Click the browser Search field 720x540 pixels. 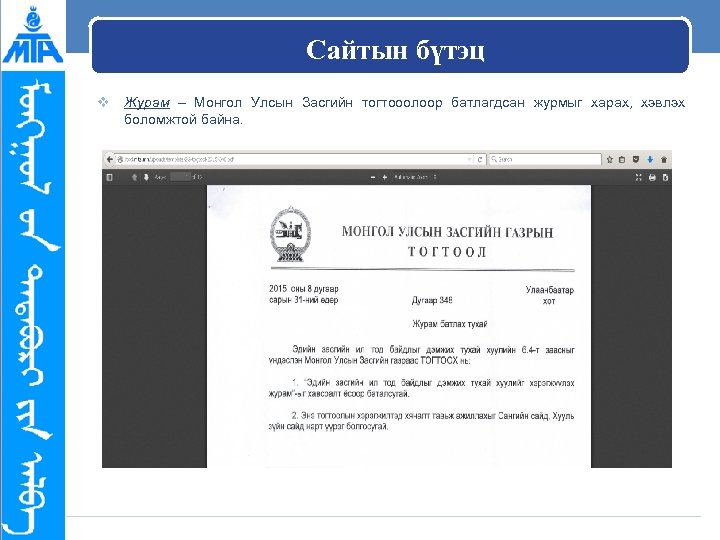pyautogui.click(x=545, y=159)
